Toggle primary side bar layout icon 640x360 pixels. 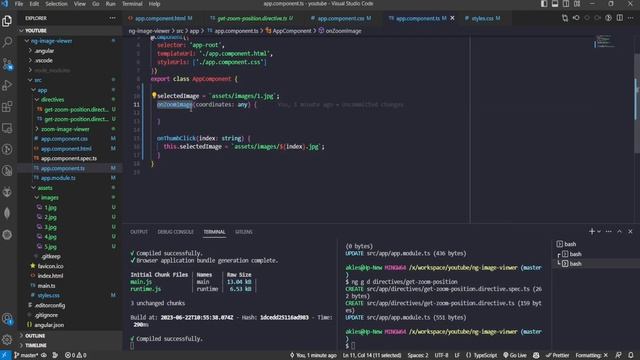pyautogui.click(x=544, y=4)
